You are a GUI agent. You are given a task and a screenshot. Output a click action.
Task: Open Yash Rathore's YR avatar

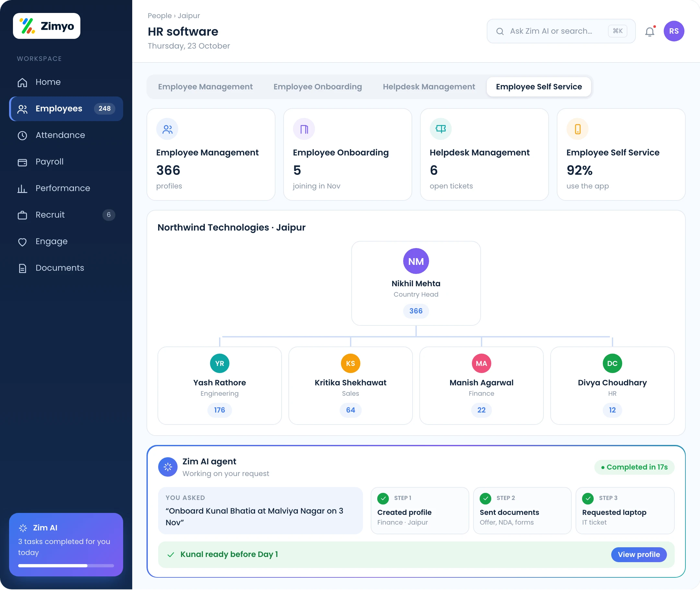coord(220,364)
